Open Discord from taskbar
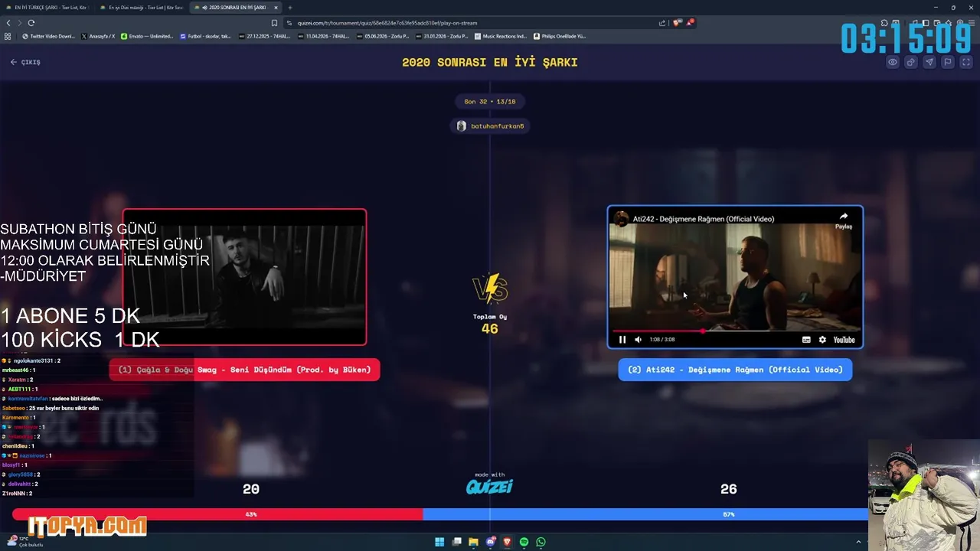 (x=491, y=542)
